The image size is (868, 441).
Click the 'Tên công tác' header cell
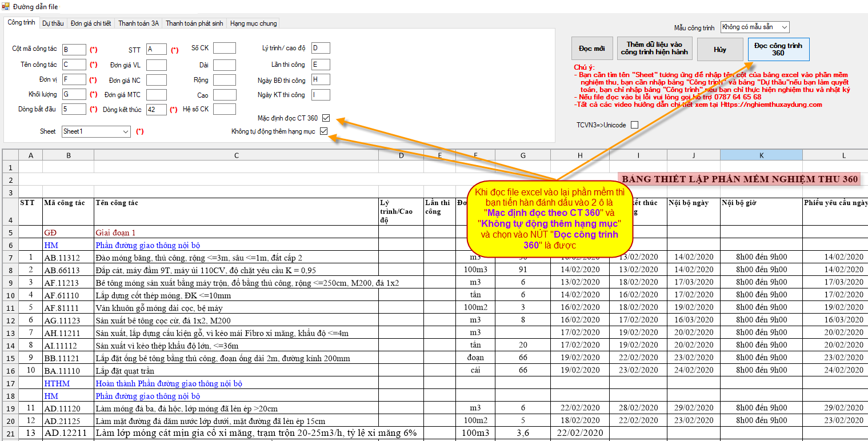236,211
